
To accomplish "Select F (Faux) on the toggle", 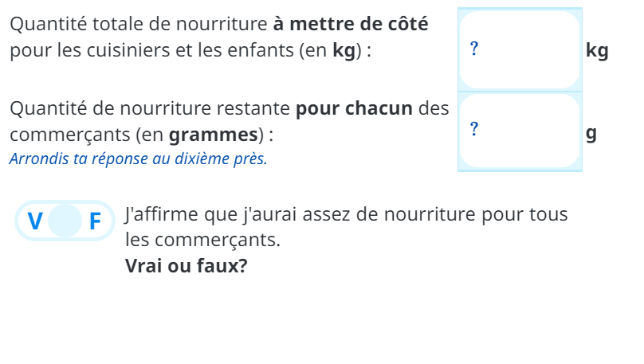I will tap(95, 221).
